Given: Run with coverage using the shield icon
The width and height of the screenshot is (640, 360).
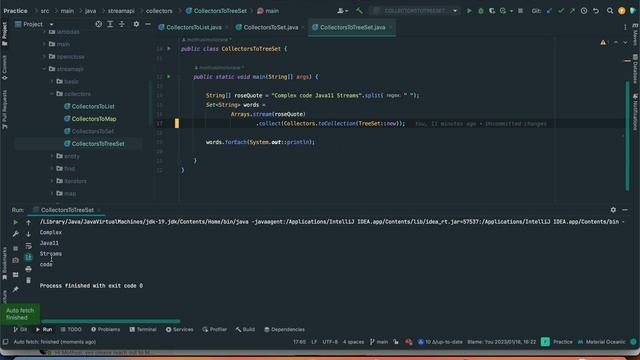Looking at the screenshot, I should [x=492, y=11].
